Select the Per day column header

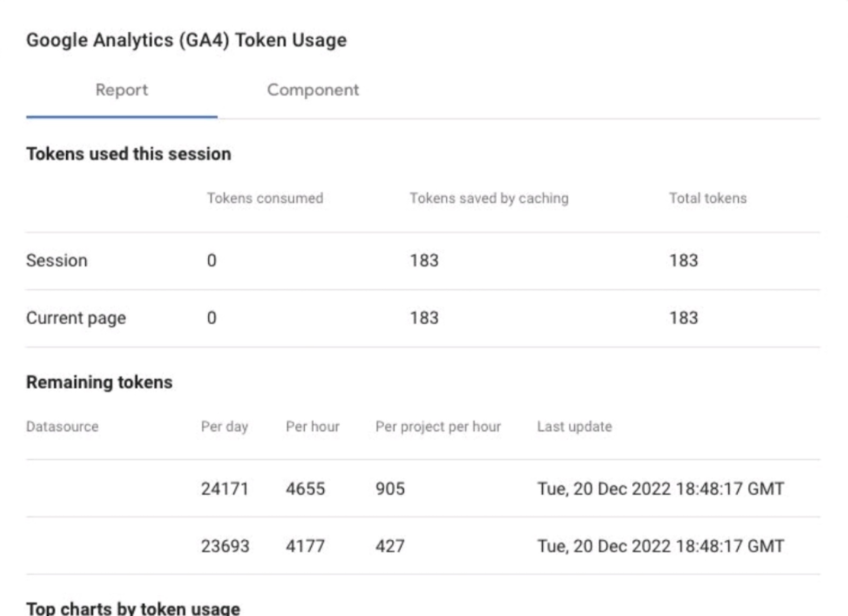pos(224,426)
